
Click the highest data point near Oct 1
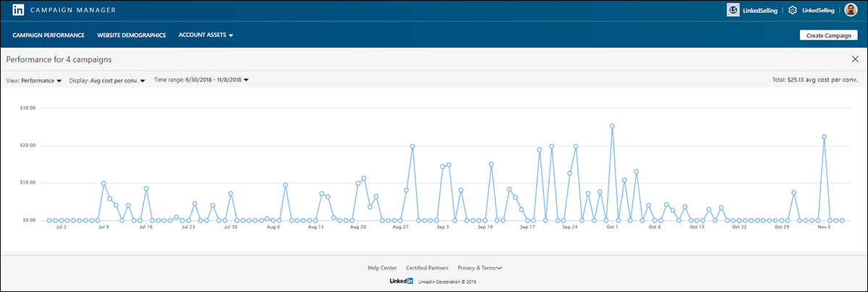pyautogui.click(x=612, y=126)
